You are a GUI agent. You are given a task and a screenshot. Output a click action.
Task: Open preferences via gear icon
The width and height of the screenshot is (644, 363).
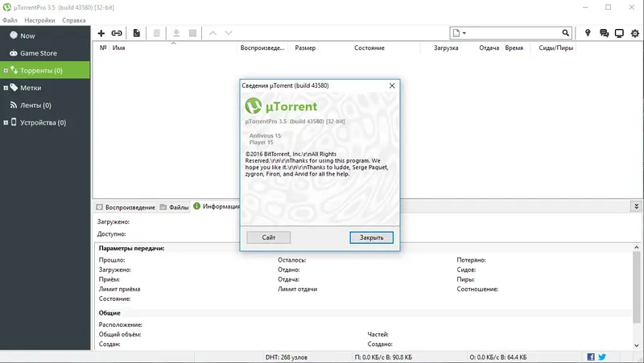point(635,33)
